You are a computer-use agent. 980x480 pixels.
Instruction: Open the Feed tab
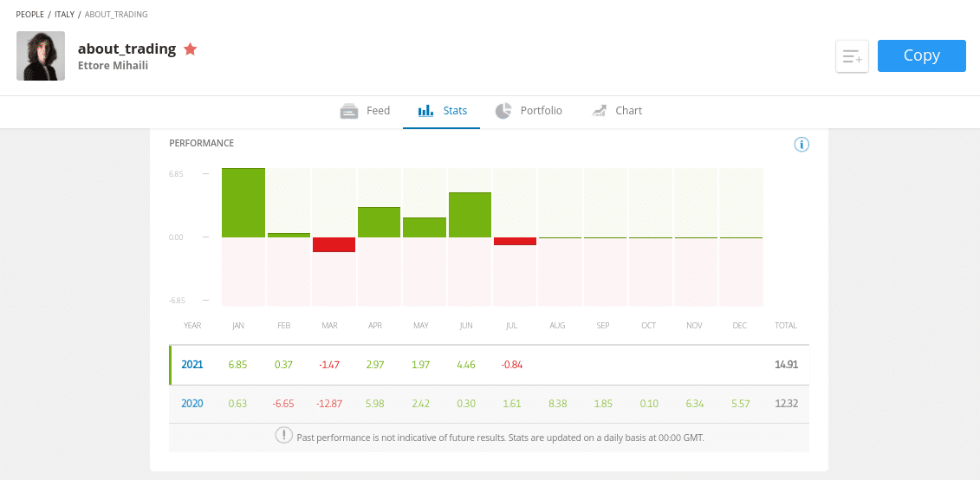365,111
